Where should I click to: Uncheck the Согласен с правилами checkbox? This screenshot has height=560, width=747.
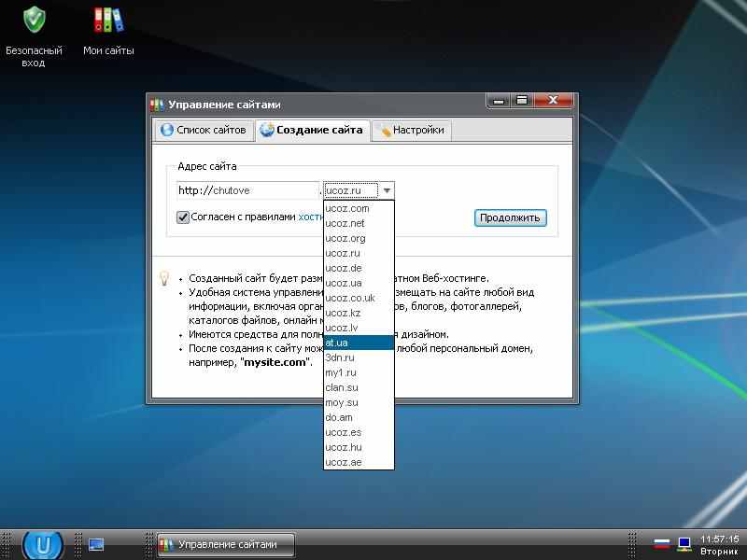point(183,217)
